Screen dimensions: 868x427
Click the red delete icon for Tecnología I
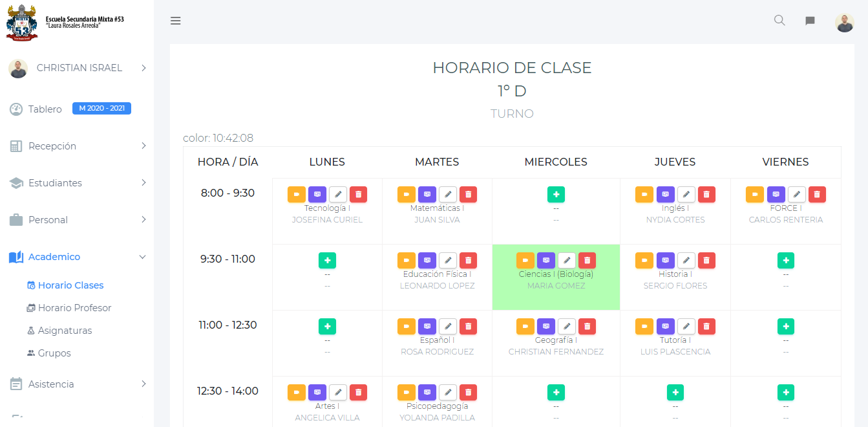click(x=358, y=194)
